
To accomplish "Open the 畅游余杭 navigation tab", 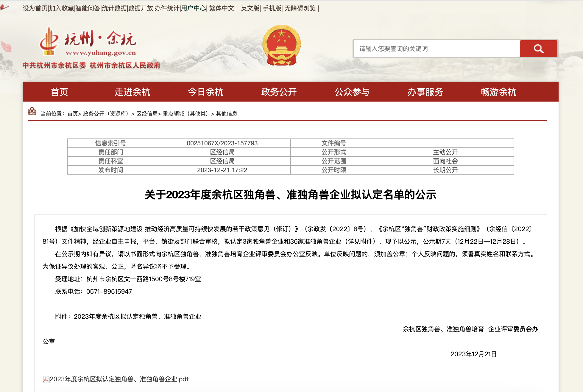I will (x=499, y=92).
